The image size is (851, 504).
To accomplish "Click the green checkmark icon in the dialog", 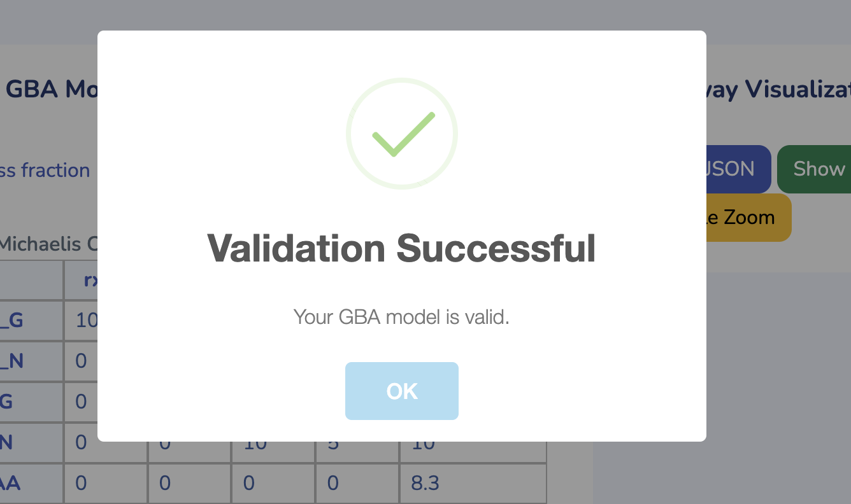I will (x=401, y=133).
